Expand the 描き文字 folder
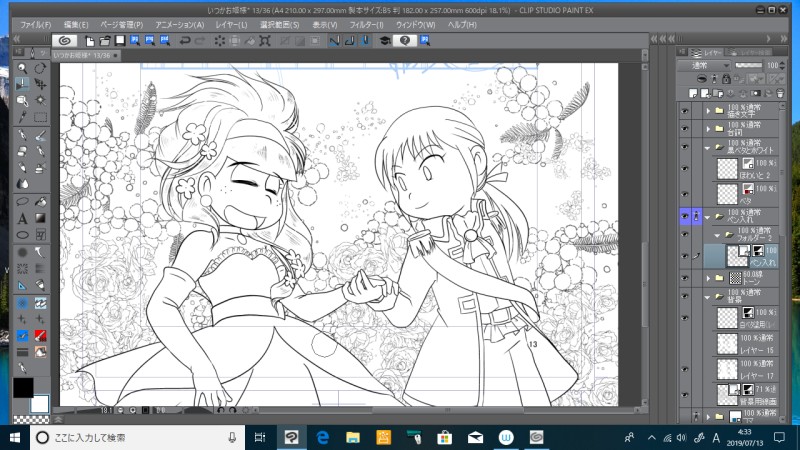This screenshot has height=450, width=800. [708, 111]
